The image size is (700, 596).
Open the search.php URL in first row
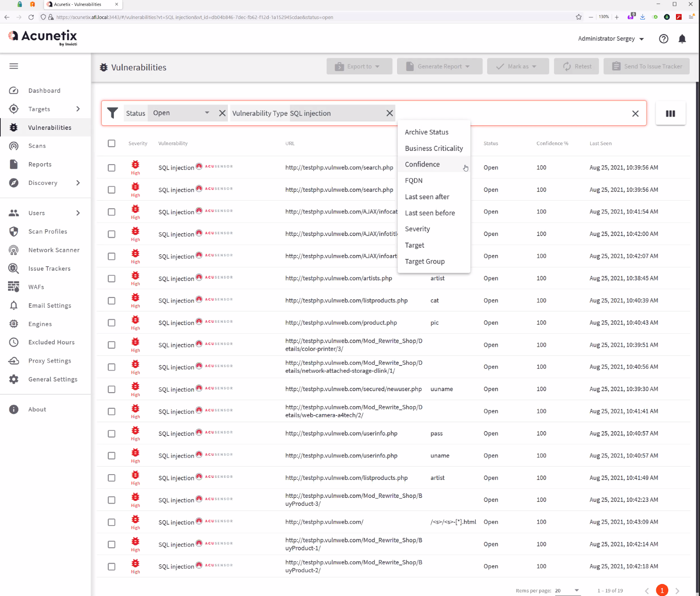pyautogui.click(x=339, y=167)
